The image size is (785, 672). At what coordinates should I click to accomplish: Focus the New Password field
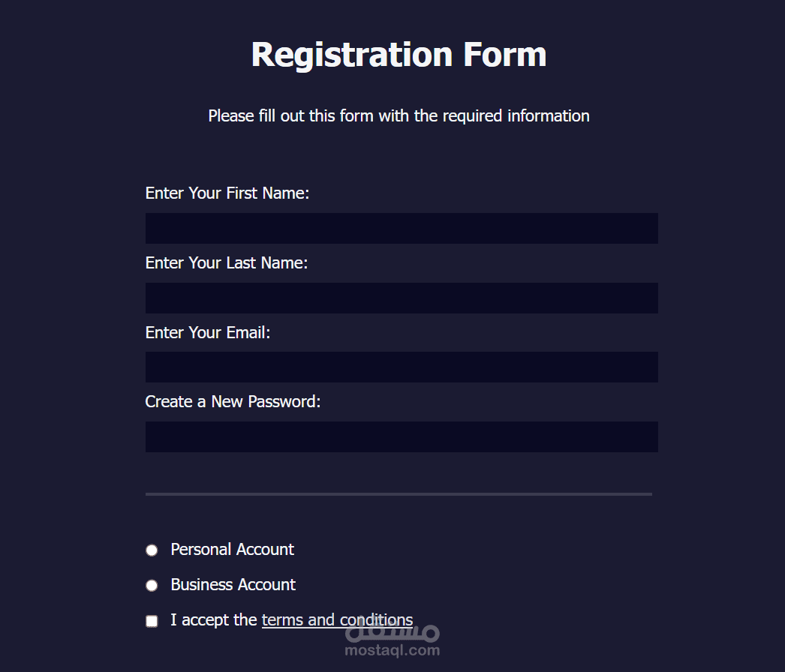[402, 436]
